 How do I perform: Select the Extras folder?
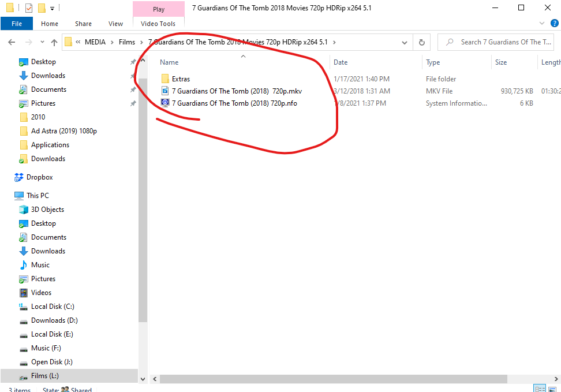tap(181, 79)
